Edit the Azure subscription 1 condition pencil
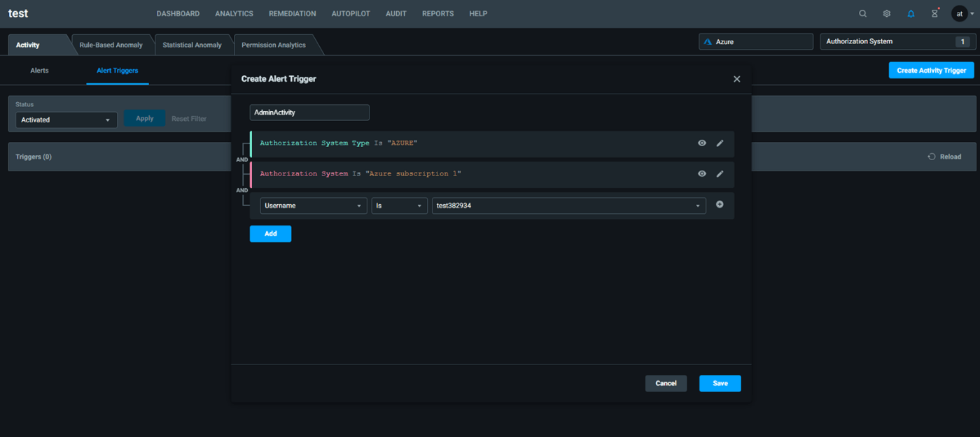Viewport: 980px width, 437px height. click(720, 174)
